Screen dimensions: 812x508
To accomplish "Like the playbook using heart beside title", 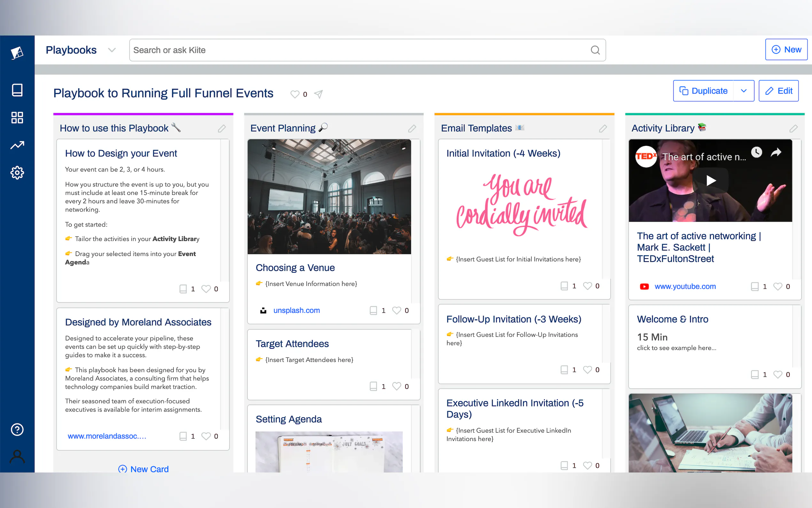I will point(295,94).
